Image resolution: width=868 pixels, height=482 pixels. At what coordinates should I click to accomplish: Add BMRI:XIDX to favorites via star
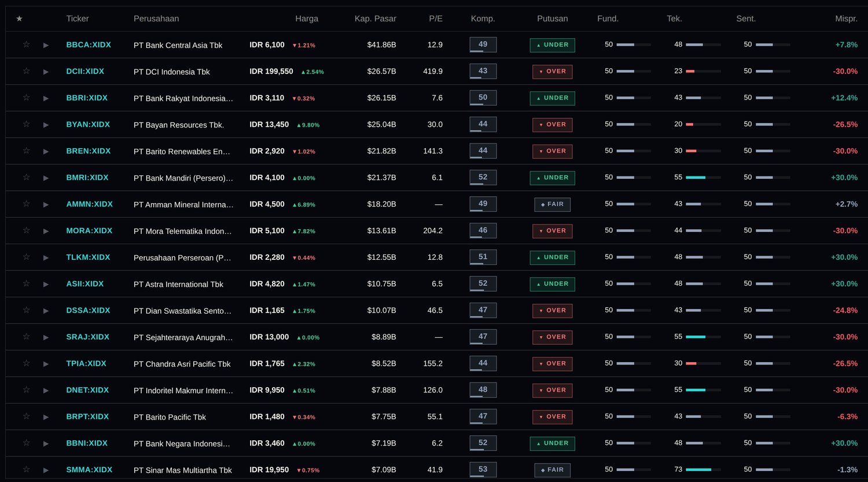pos(26,178)
